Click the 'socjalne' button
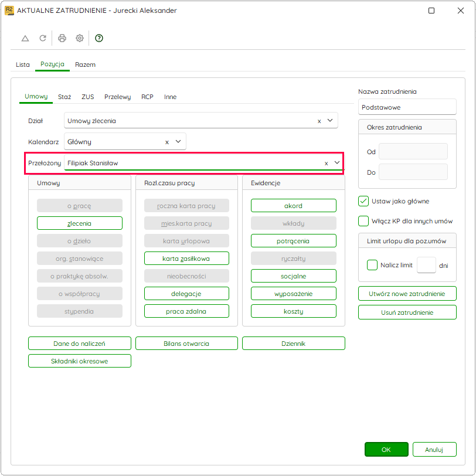 [x=294, y=276]
